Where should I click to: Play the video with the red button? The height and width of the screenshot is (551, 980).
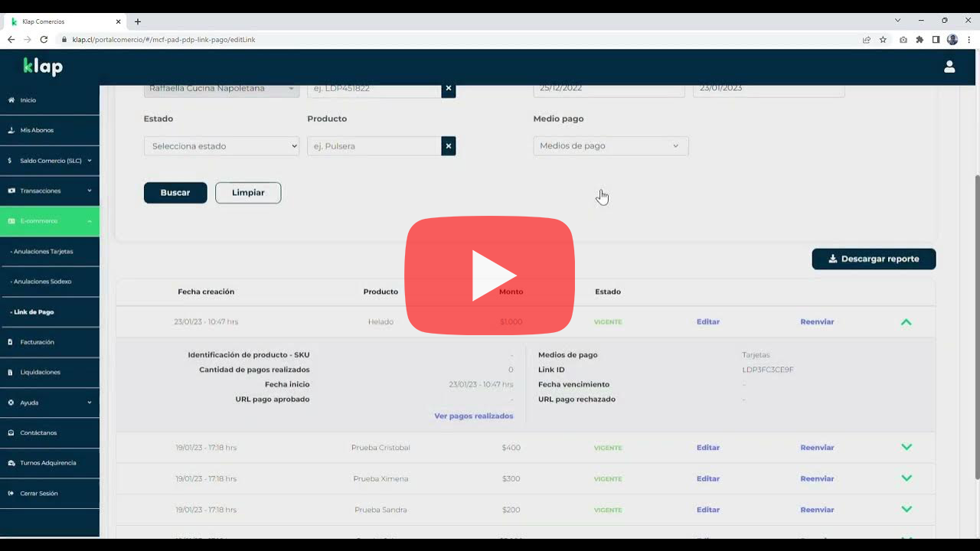click(x=490, y=275)
